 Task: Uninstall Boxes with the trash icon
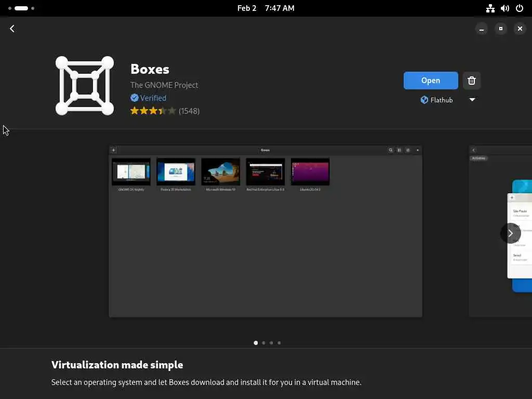472,81
